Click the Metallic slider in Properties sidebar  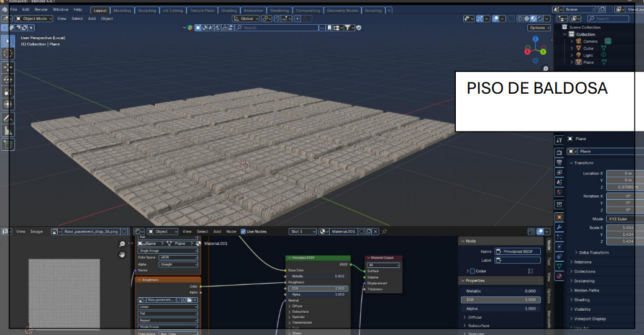point(501,291)
